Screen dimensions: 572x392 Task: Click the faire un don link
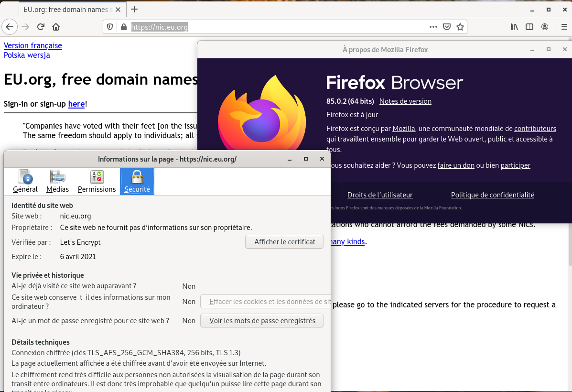coord(456,165)
